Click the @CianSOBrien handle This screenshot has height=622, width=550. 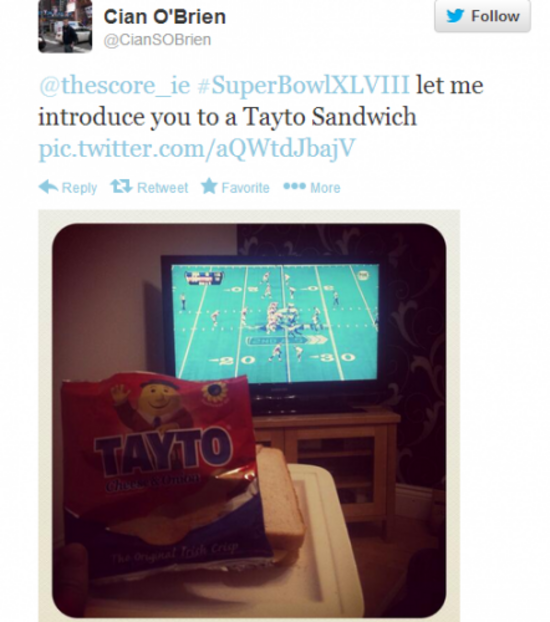[x=157, y=40]
